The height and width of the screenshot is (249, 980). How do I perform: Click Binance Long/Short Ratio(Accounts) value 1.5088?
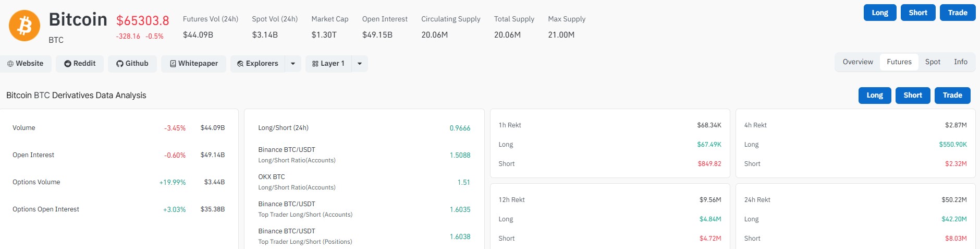[460, 155]
